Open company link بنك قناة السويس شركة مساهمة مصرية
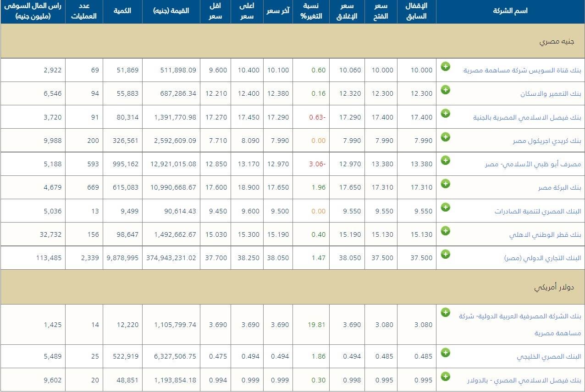The image size is (585, 392). coord(522,71)
